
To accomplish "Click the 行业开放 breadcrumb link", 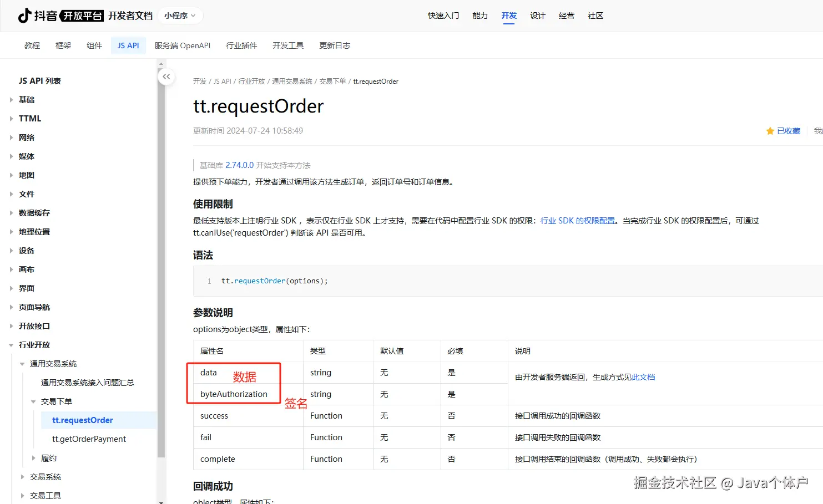I will [252, 82].
